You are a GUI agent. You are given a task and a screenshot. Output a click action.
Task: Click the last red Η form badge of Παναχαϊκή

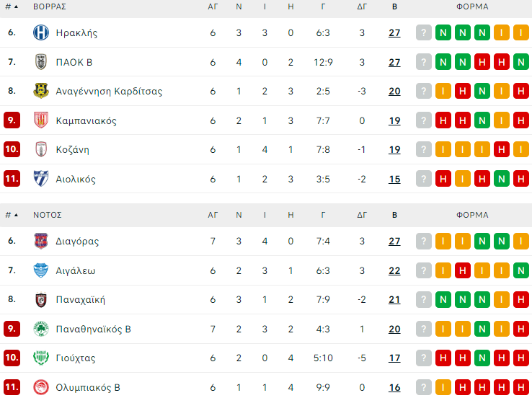pyautogui.click(x=520, y=299)
